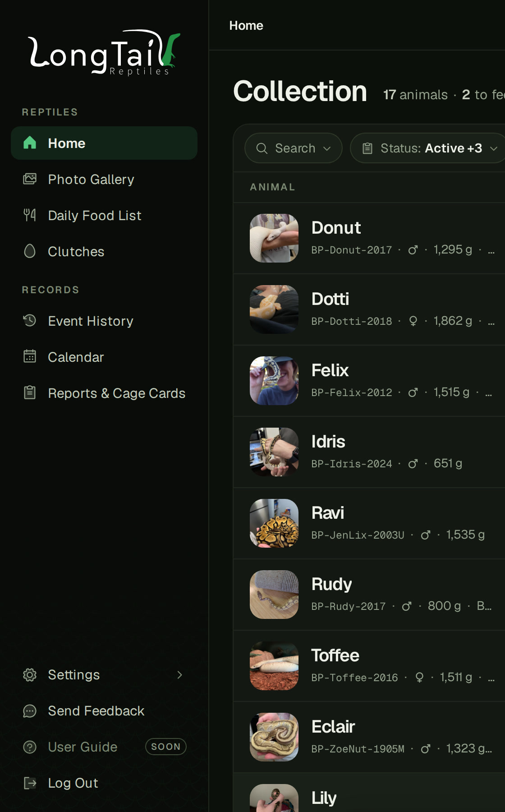The height and width of the screenshot is (812, 505).
Task: Click Send Feedback link
Action: click(104, 711)
